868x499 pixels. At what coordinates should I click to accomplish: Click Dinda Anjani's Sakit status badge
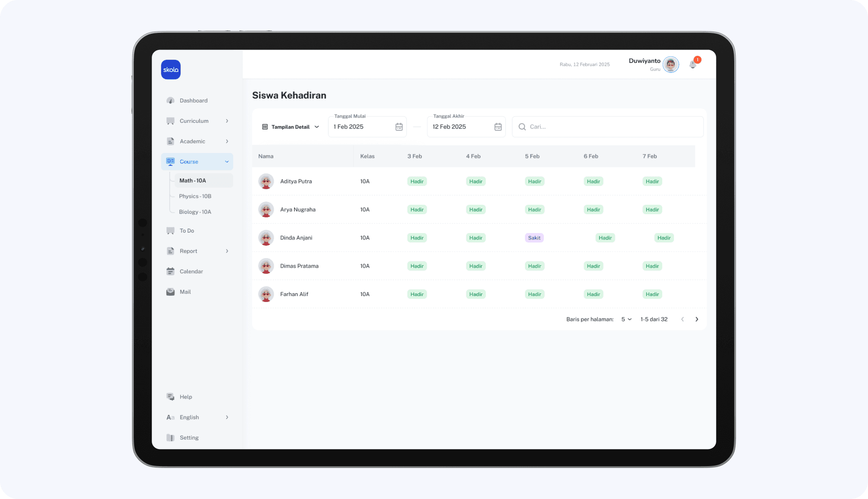(534, 238)
